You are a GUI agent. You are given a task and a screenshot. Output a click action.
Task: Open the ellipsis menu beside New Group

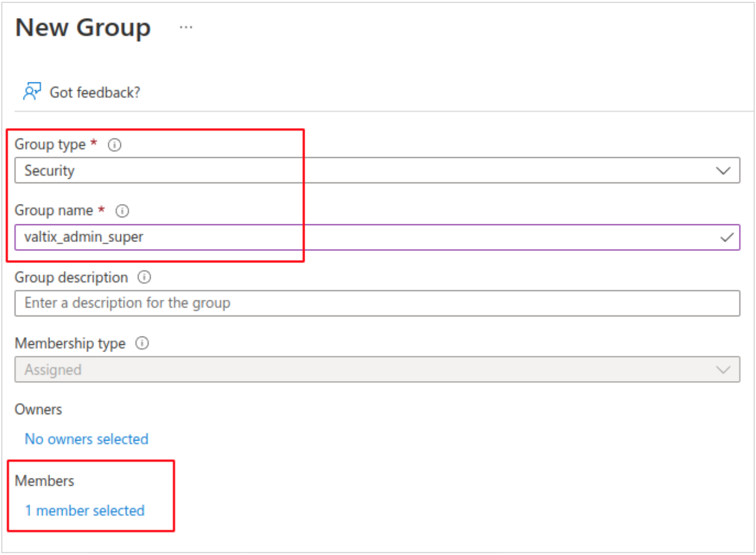click(186, 28)
